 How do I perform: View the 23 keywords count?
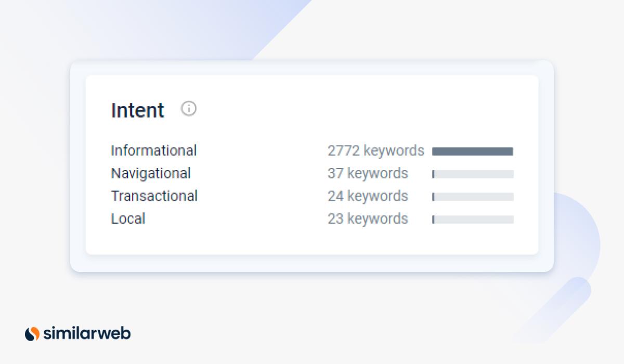point(368,219)
